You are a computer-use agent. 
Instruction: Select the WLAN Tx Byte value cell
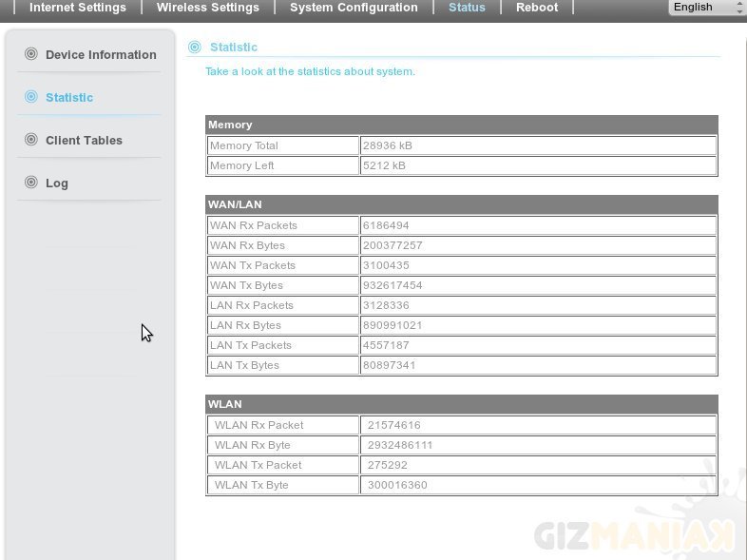pos(538,485)
